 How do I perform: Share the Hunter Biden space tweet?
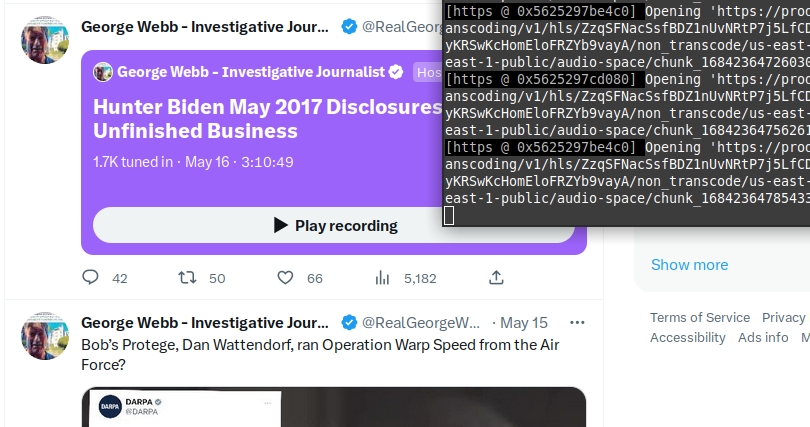click(496, 278)
